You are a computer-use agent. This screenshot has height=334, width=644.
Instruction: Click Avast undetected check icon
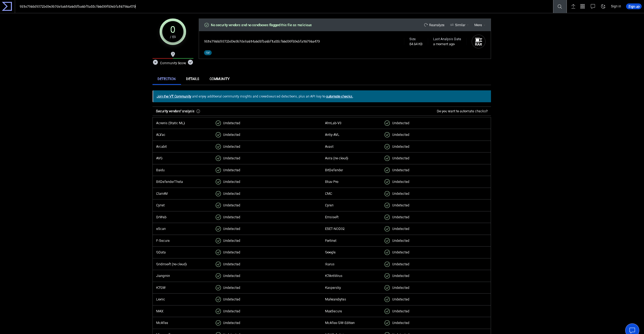[x=387, y=147]
